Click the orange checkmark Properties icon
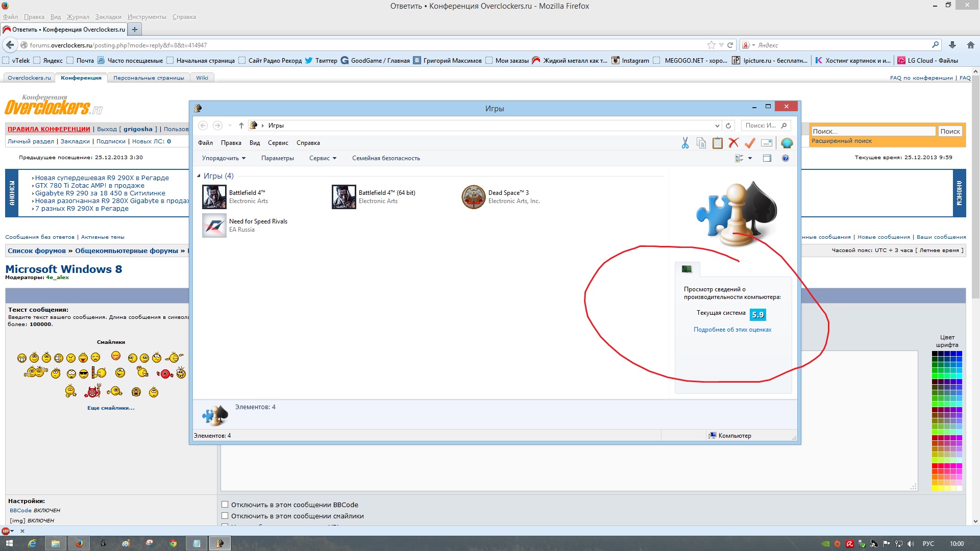The width and height of the screenshot is (980, 551). click(750, 143)
